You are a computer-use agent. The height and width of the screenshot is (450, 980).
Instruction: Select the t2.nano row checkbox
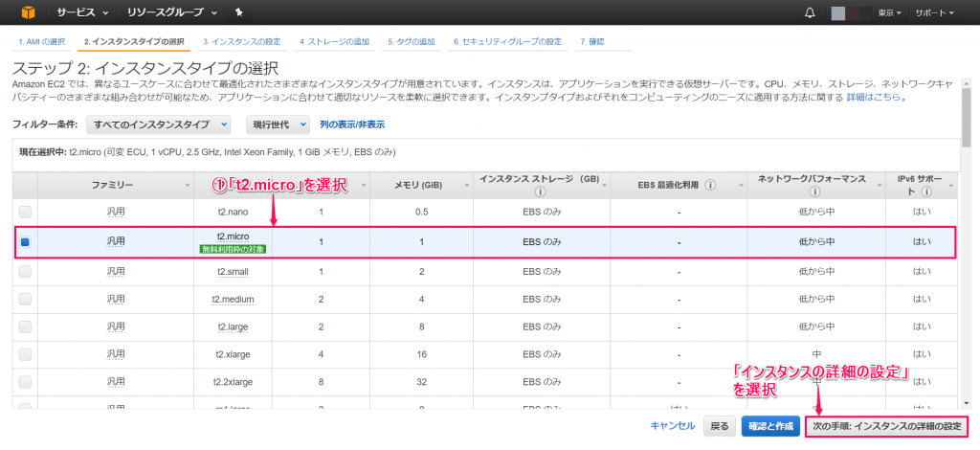(x=25, y=212)
